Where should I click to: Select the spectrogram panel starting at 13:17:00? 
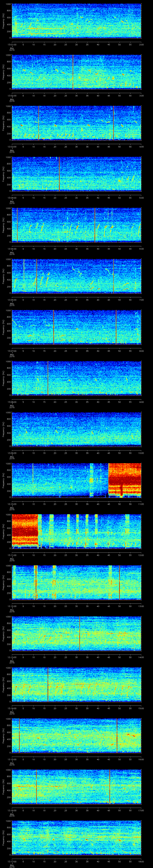pos(77,838)
